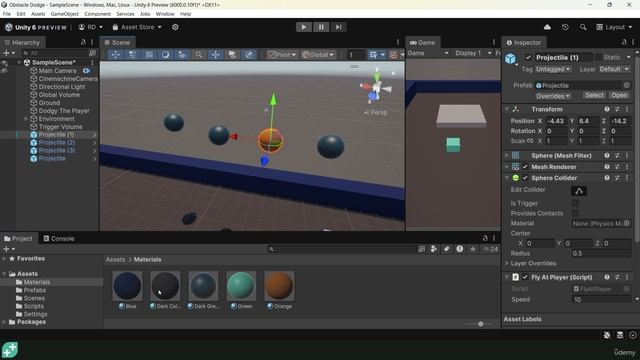This screenshot has width=640, height=360.
Task: Open the Layer Default dropdown
Action: pyautogui.click(x=614, y=69)
